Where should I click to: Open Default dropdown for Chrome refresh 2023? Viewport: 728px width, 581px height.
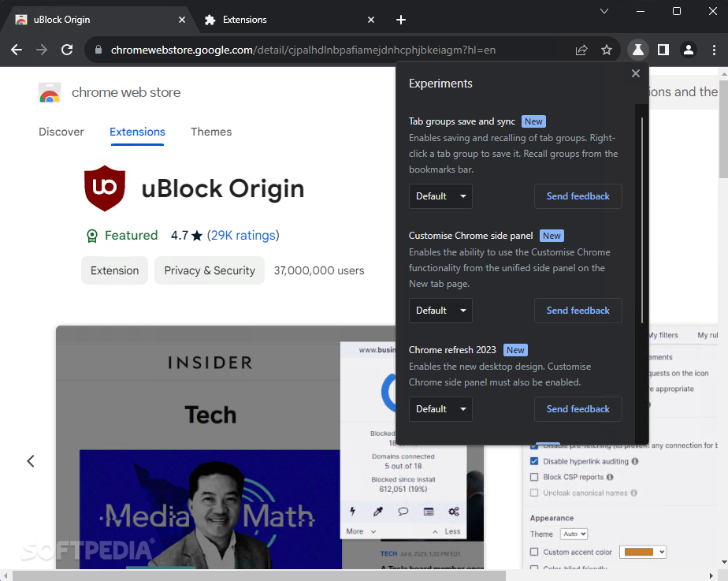point(440,408)
